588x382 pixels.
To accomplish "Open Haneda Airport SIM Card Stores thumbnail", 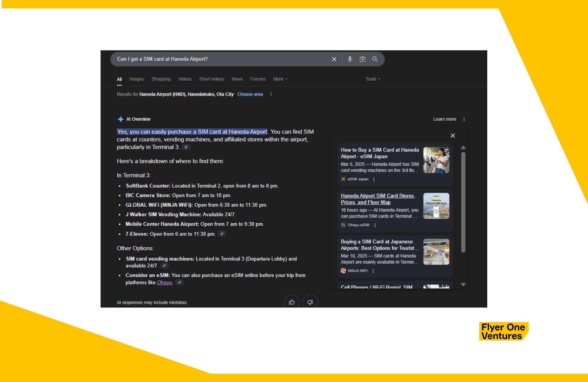I will tap(436, 206).
